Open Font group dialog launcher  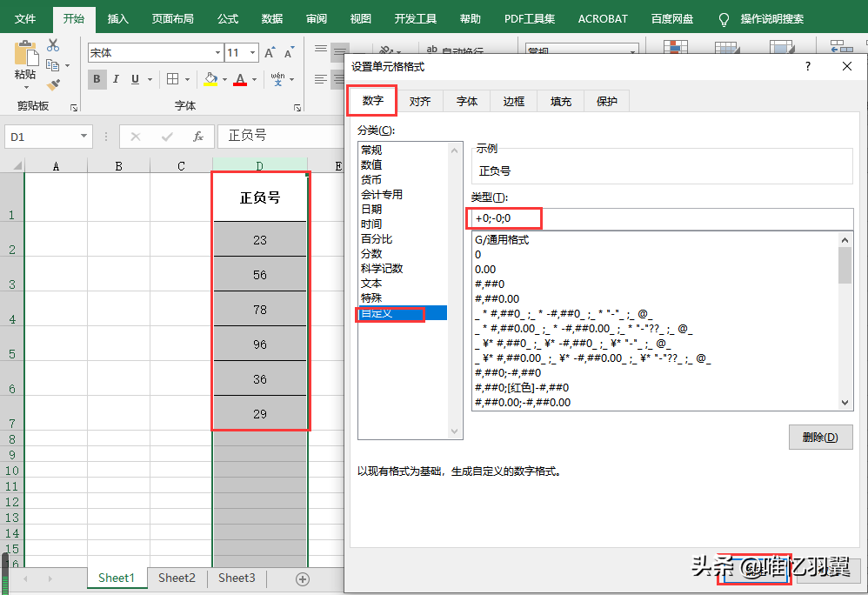[297, 108]
